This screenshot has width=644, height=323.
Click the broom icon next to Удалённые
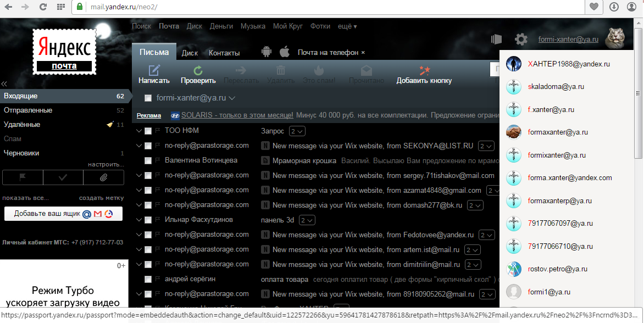coord(110,124)
